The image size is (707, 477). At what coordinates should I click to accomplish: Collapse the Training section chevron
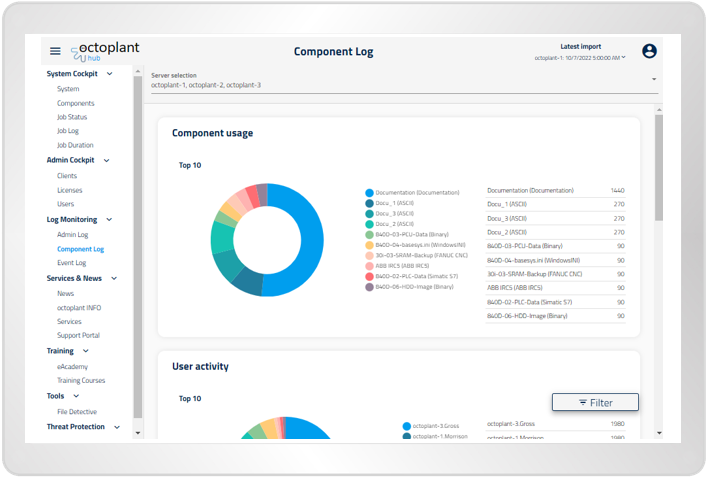coord(86,351)
